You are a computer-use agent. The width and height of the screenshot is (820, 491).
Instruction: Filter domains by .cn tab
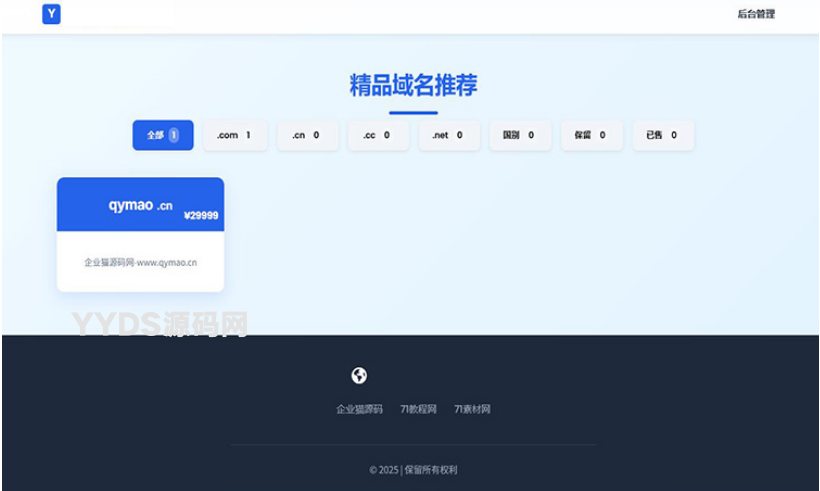pyautogui.click(x=307, y=135)
